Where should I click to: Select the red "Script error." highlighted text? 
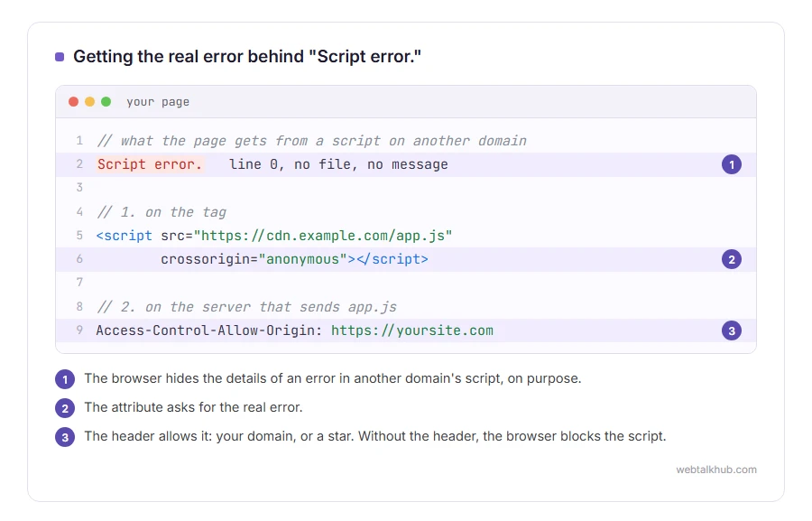(x=150, y=164)
